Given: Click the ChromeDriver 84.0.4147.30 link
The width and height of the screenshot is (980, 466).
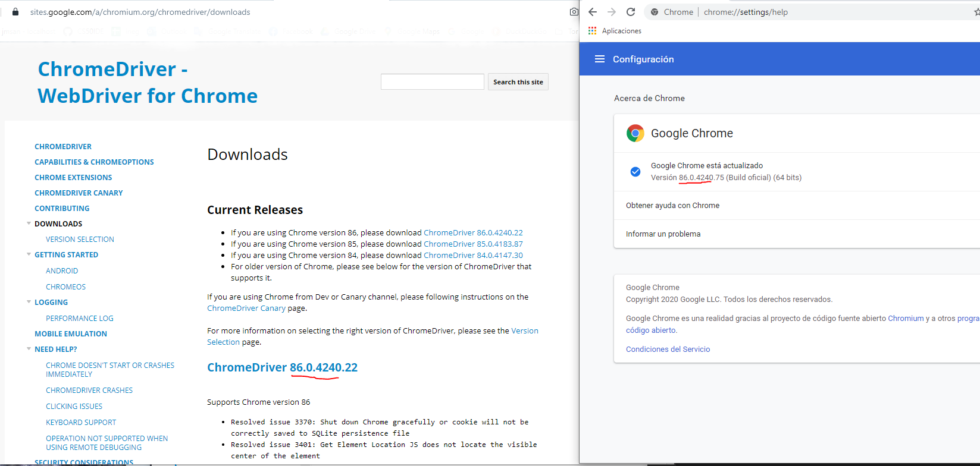Looking at the screenshot, I should click(473, 255).
